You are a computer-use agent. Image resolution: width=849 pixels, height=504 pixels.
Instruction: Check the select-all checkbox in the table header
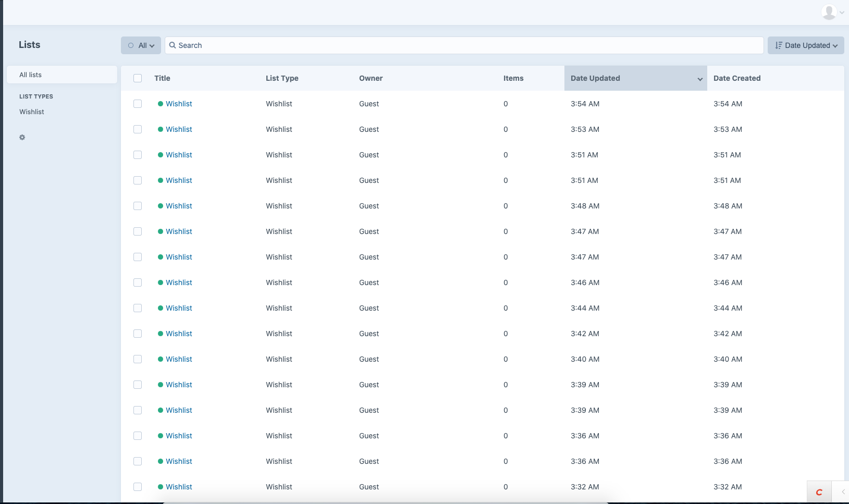[138, 78]
